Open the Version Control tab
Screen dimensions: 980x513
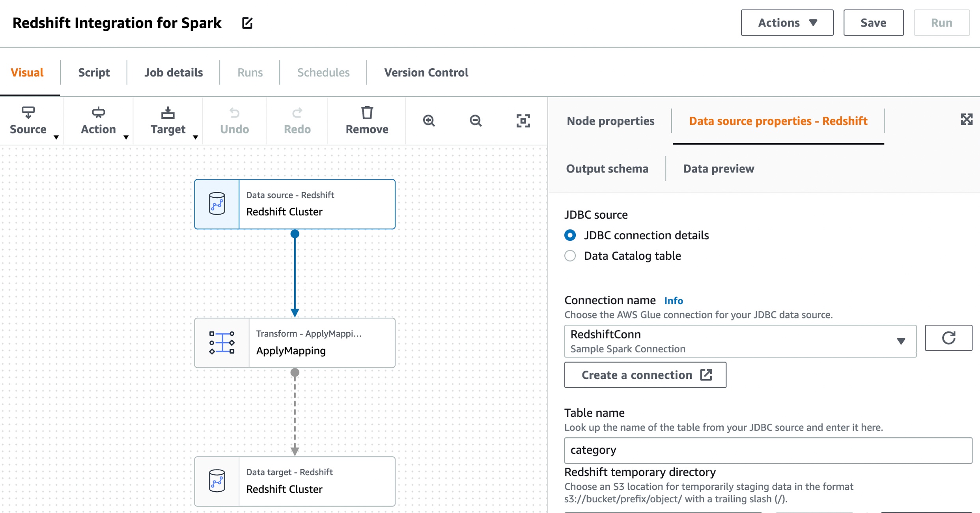pyautogui.click(x=426, y=73)
